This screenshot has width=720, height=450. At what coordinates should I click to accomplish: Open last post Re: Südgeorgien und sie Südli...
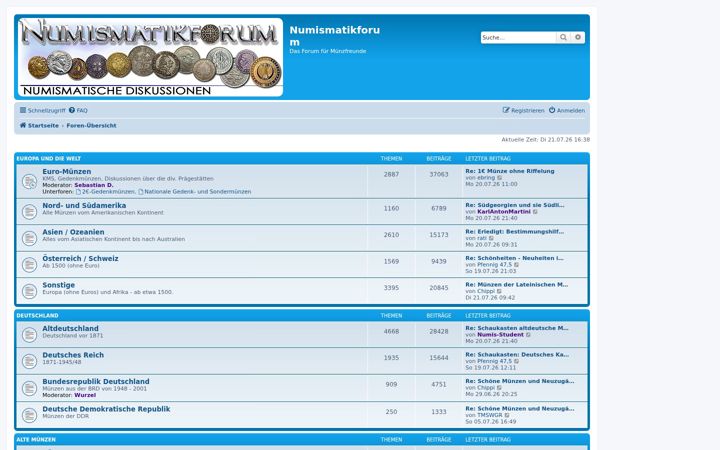pyautogui.click(x=515, y=205)
